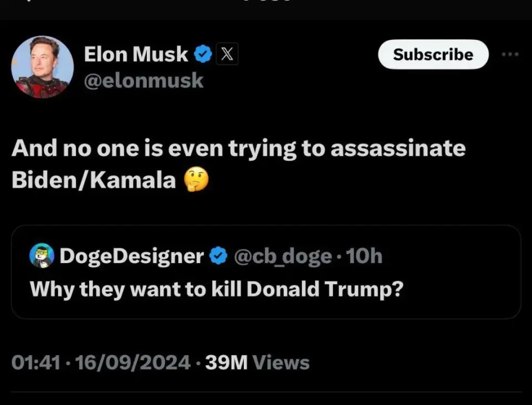Click the 01:41 post time
The height and width of the screenshot is (405, 532).
click(35, 363)
